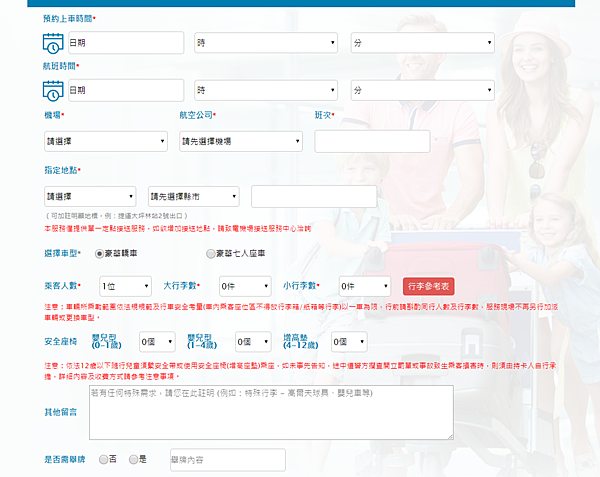600x477 pixels.
Task: Click the 預約上車時間 date input field
Action: tap(125, 43)
